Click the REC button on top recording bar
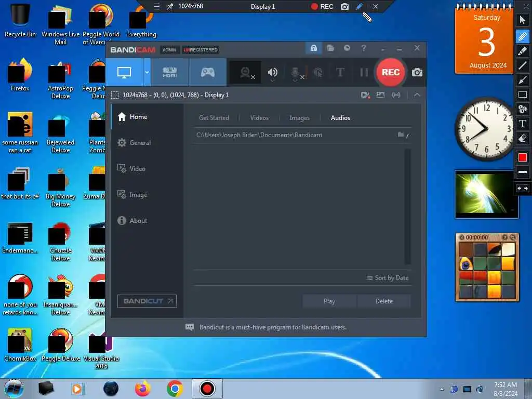This screenshot has width=532, height=399. tap(322, 6)
